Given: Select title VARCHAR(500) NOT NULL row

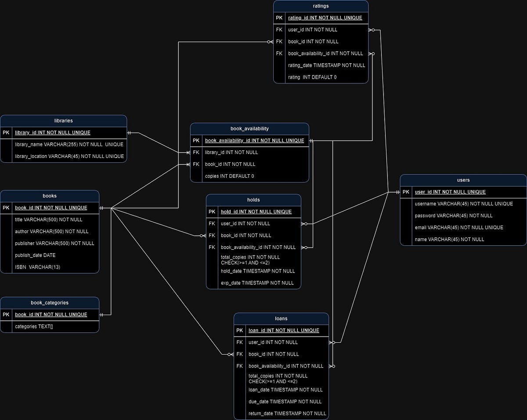Looking at the screenshot, I should 50,219.
